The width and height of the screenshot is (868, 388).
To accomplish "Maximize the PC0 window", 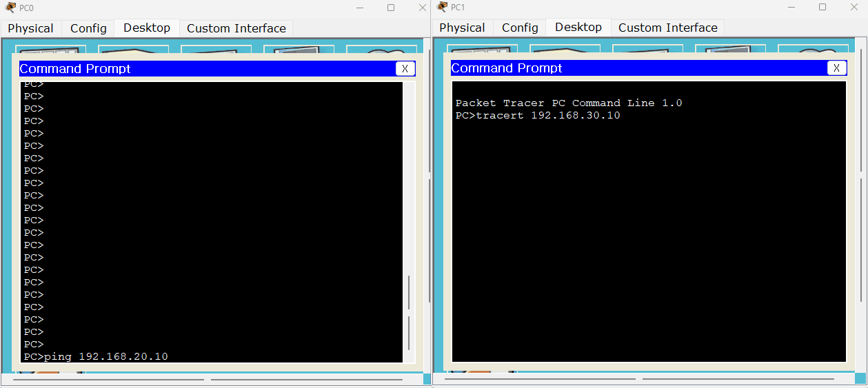I will (391, 8).
